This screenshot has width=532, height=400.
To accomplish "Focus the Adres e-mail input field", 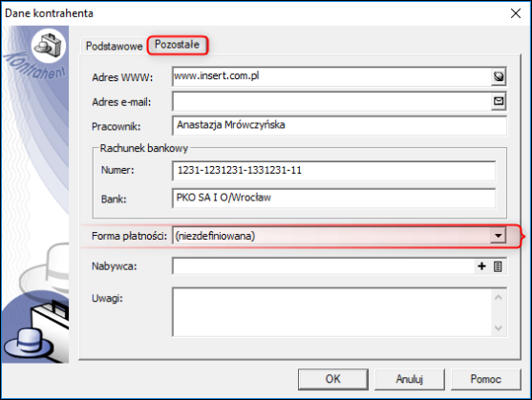I will pyautogui.click(x=331, y=101).
